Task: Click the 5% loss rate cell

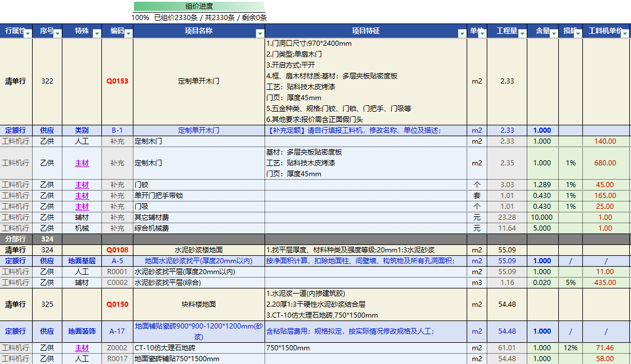Action: [571, 283]
